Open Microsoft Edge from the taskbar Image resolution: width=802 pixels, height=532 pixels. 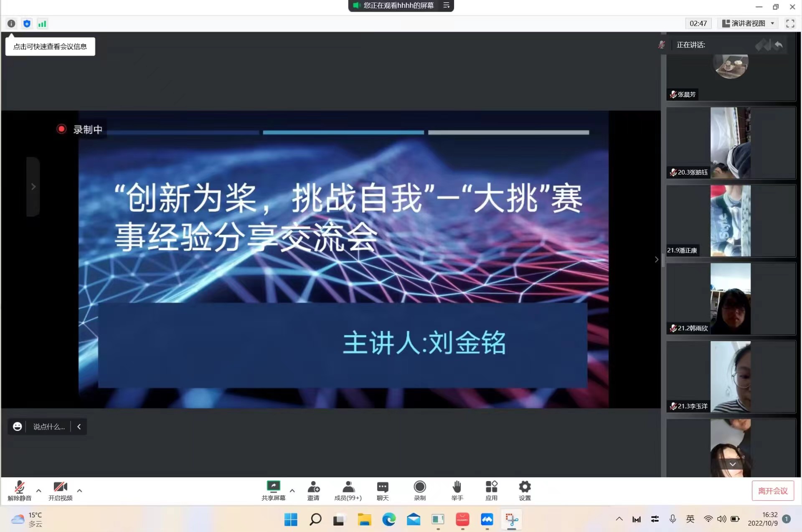[x=389, y=519]
